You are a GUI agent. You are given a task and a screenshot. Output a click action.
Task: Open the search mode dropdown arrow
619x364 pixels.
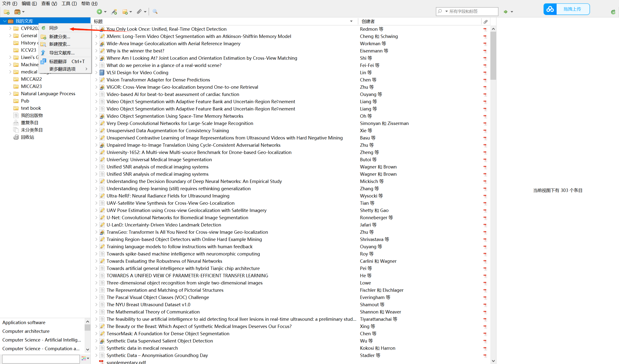(446, 11)
